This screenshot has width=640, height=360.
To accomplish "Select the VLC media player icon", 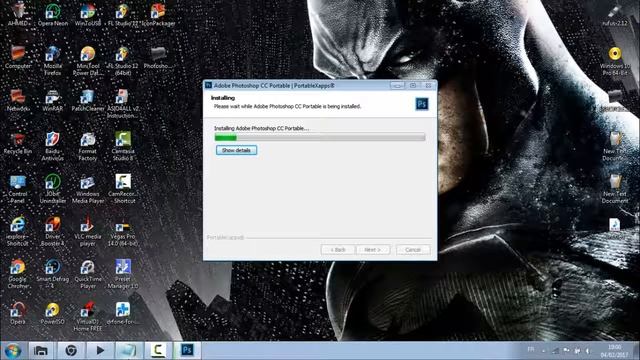I will 88,232.
